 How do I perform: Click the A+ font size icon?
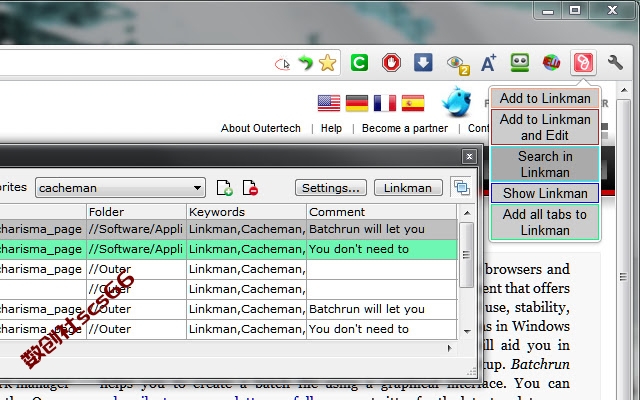(x=488, y=63)
